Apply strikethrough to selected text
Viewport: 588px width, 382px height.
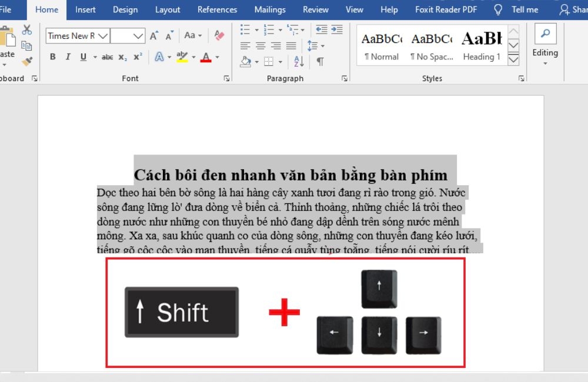pos(108,56)
